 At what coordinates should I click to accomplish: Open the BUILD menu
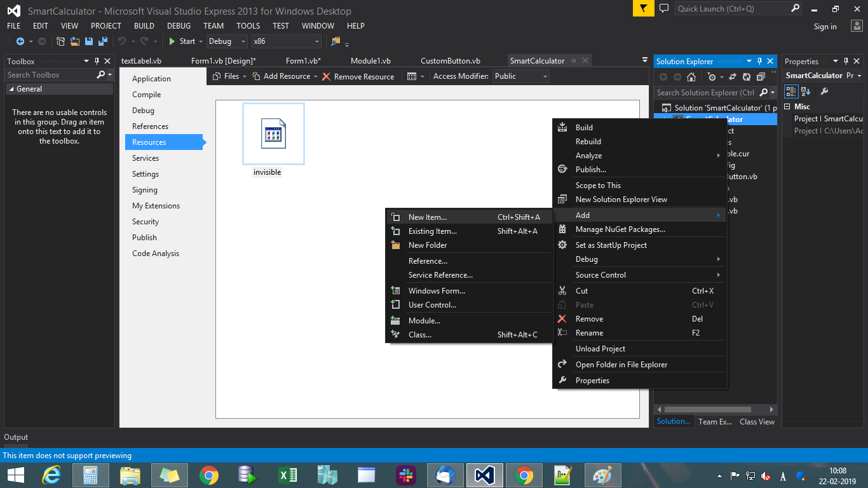point(144,26)
